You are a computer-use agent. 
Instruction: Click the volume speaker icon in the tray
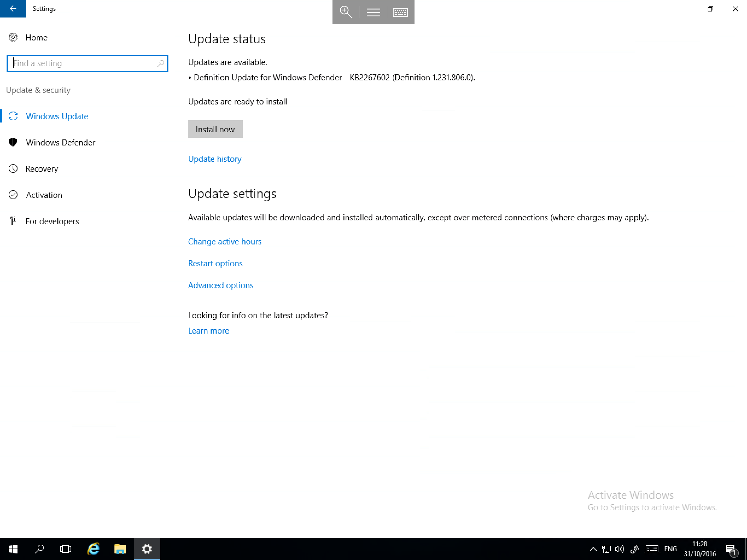[x=619, y=549]
